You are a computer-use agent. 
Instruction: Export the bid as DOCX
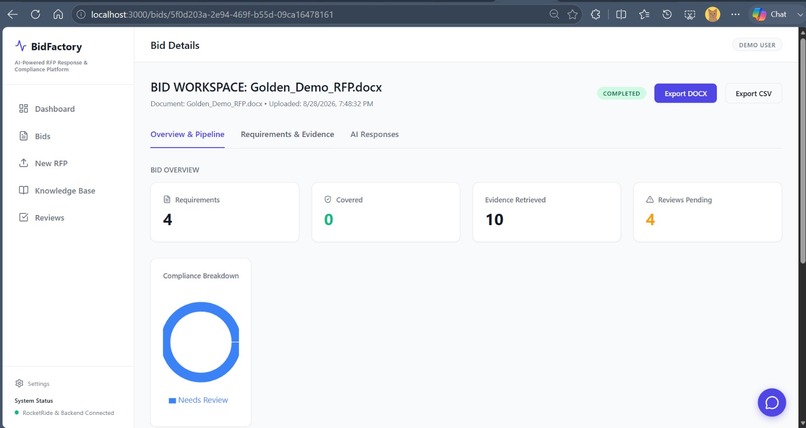coord(685,94)
